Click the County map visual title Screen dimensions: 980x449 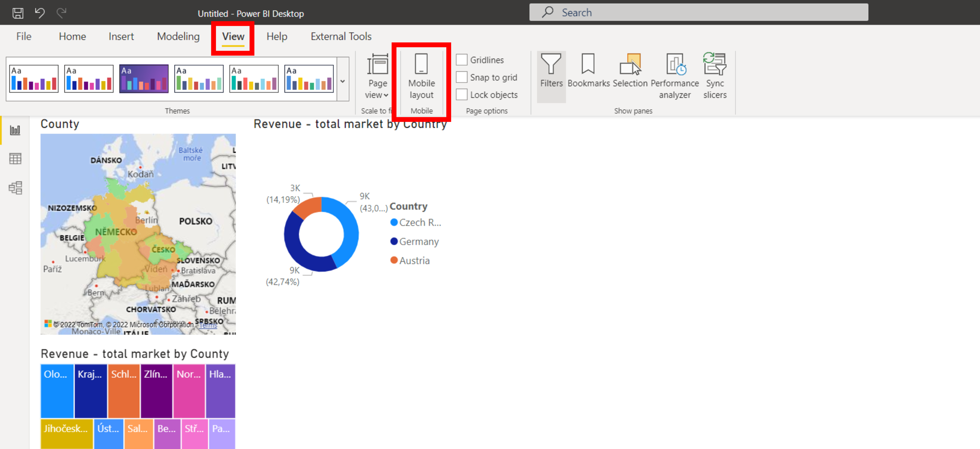point(60,124)
